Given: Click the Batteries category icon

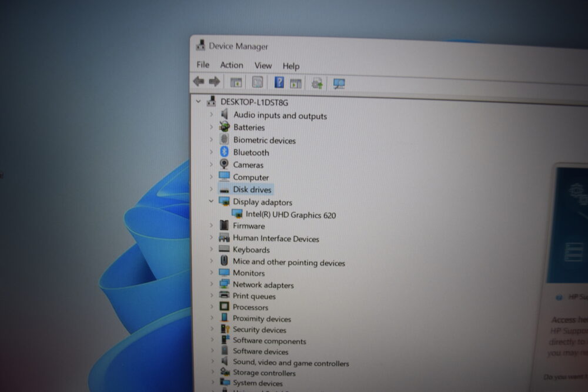Looking at the screenshot, I should click(224, 127).
